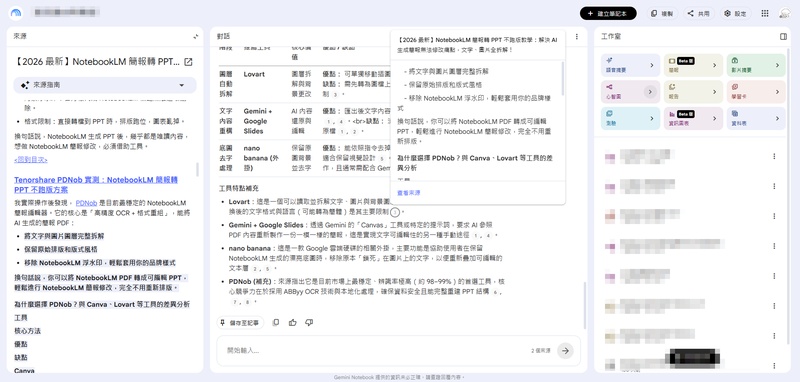Click the Lovart cell in the table

pos(254,74)
